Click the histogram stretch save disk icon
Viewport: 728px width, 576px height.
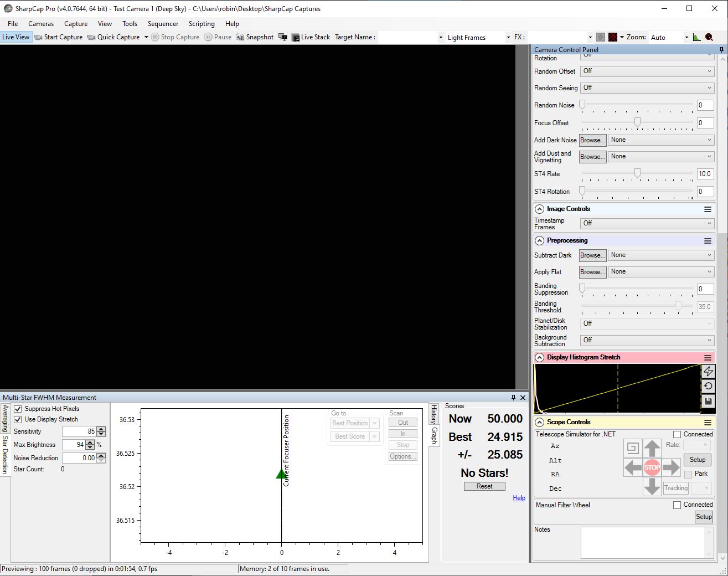[x=708, y=401]
